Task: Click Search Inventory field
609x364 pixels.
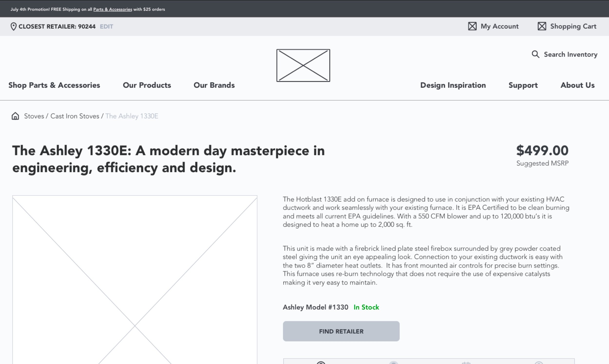Action: tap(571, 54)
